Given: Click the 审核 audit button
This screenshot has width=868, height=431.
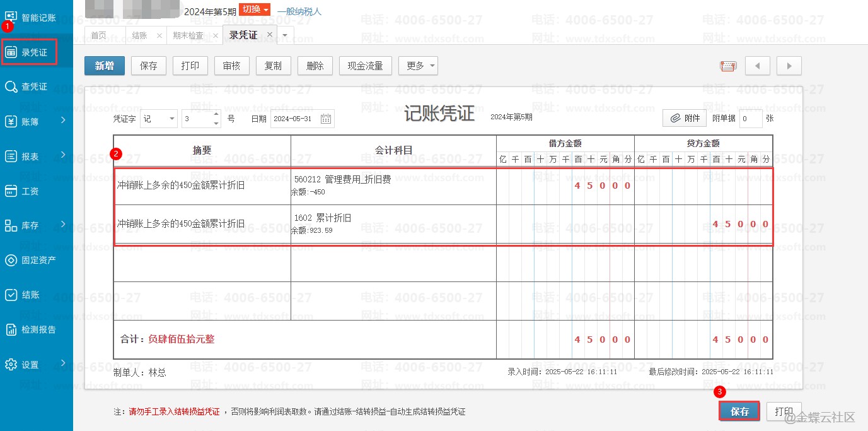Looking at the screenshot, I should click(x=231, y=66).
